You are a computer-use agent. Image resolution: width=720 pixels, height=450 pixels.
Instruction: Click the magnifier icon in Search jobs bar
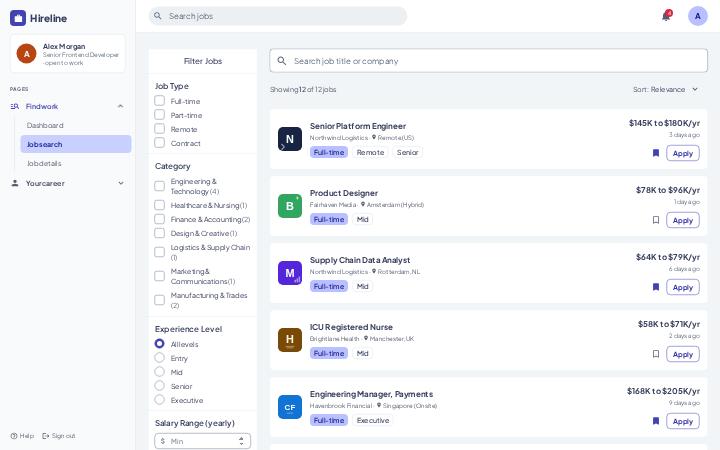(x=158, y=16)
